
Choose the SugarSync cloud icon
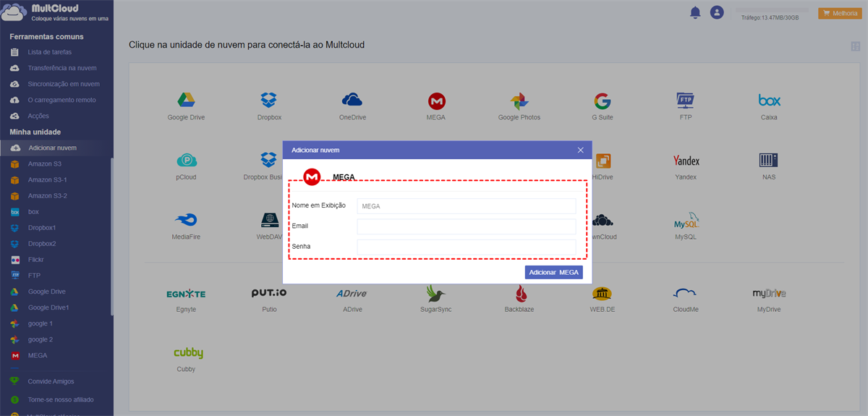(435, 293)
